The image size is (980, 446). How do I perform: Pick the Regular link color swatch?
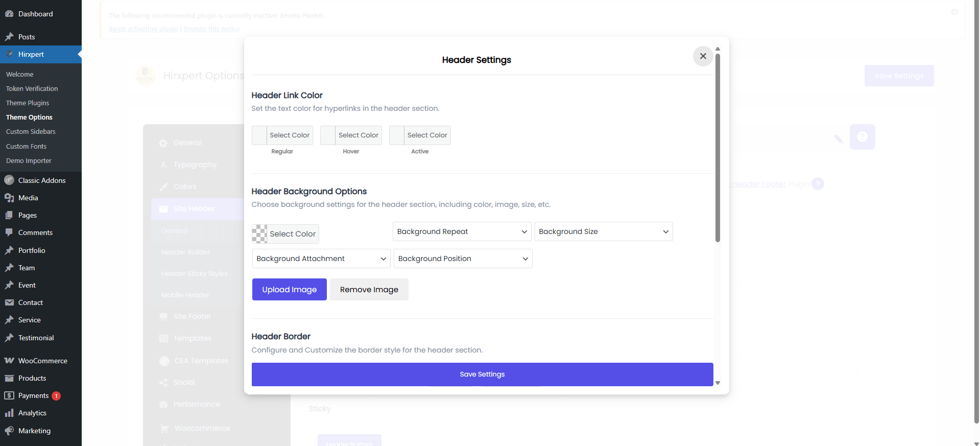point(259,135)
